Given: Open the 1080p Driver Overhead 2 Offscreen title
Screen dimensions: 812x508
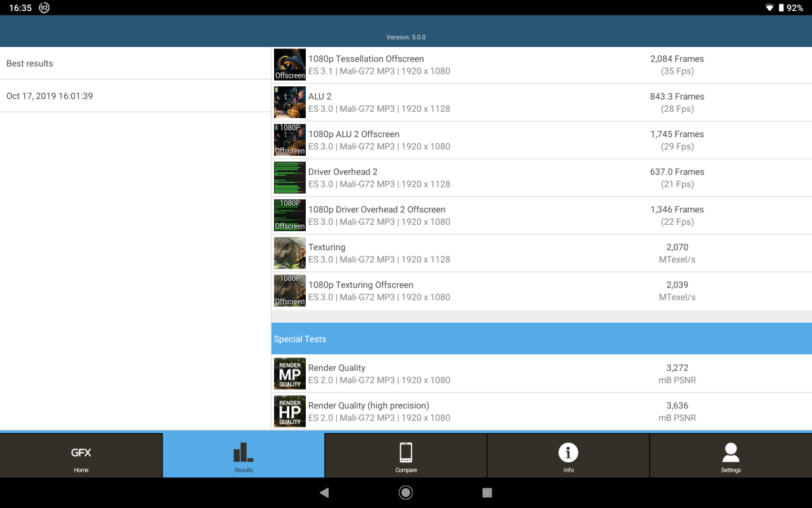Looking at the screenshot, I should (377, 210).
